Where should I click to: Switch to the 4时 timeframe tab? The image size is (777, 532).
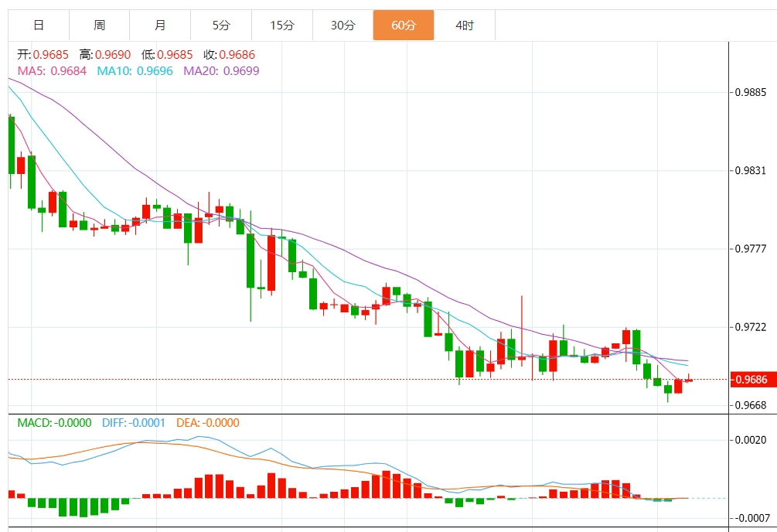tap(465, 26)
